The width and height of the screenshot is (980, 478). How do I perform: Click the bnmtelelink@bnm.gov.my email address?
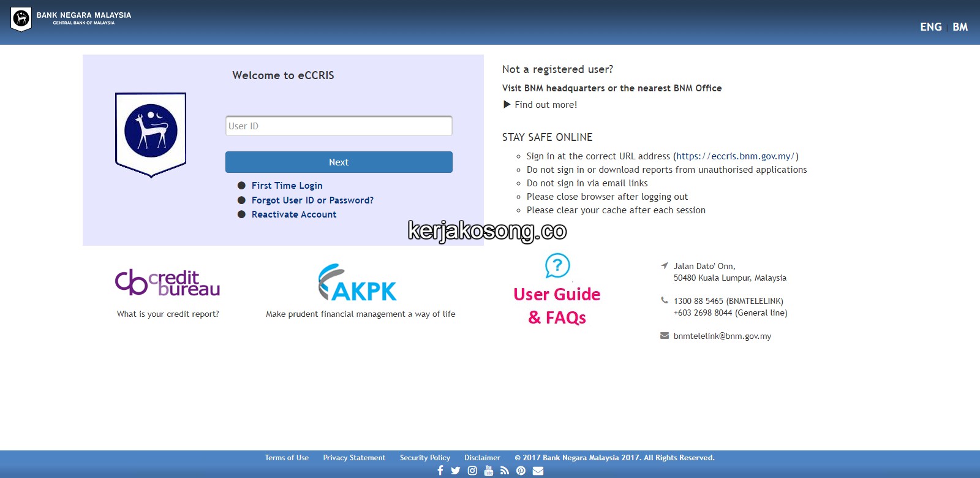(x=722, y=336)
